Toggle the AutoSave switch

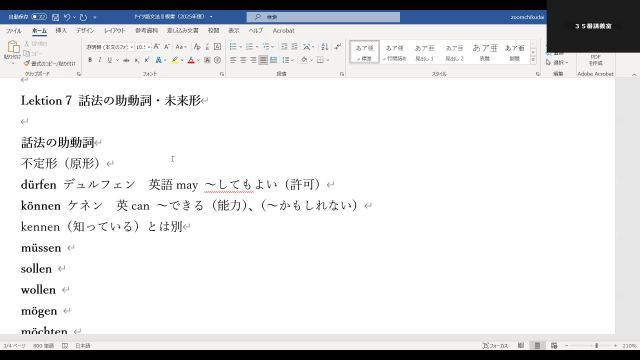pos(39,17)
